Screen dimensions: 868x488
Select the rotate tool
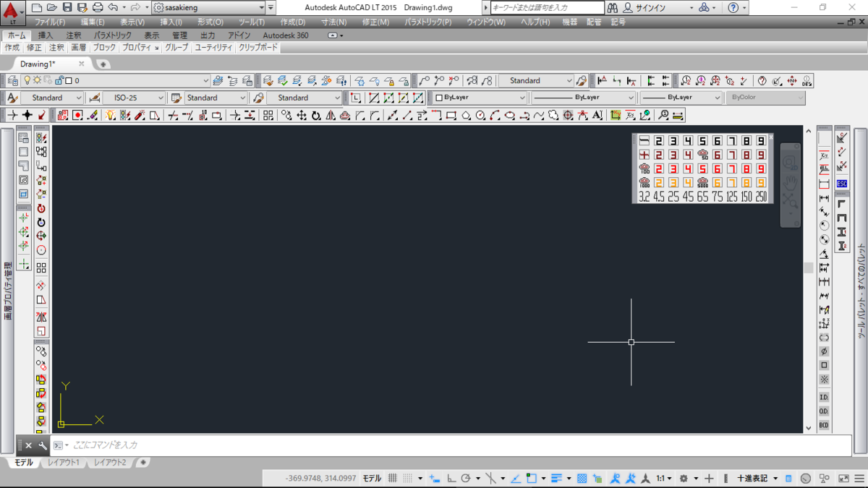click(316, 115)
